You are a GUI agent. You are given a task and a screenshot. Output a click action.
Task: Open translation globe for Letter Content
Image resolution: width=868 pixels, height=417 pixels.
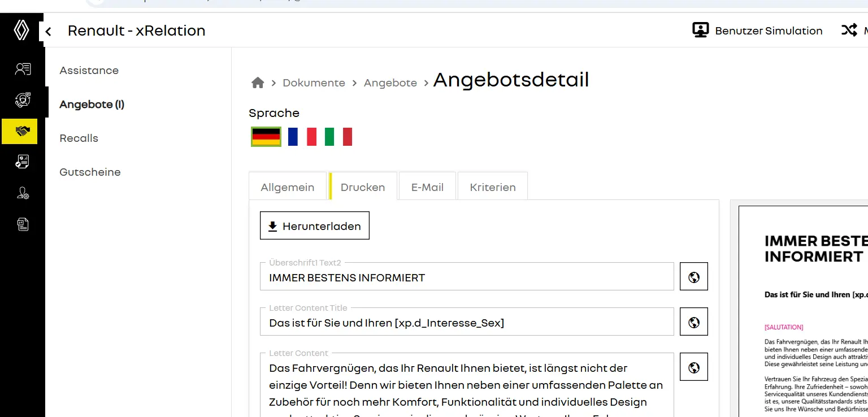694,367
